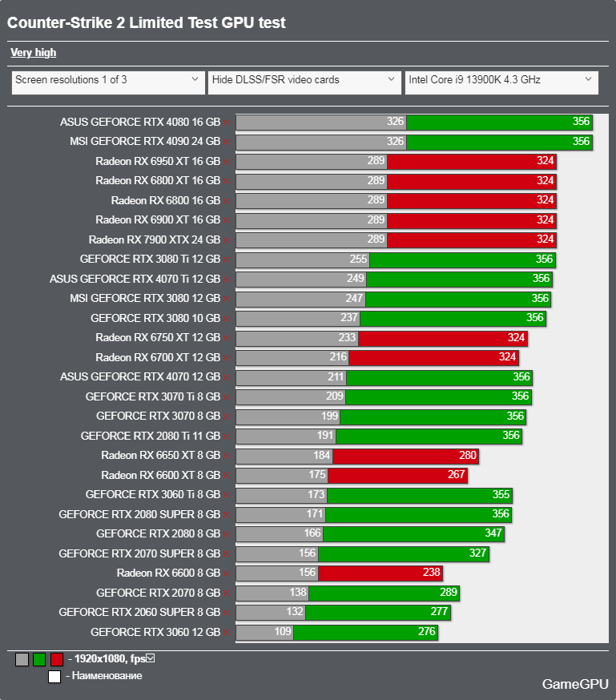The image size is (616, 700).
Task: Remove GEFORCE RTX 3080 10 GB entry
Action: pyautogui.click(x=227, y=319)
